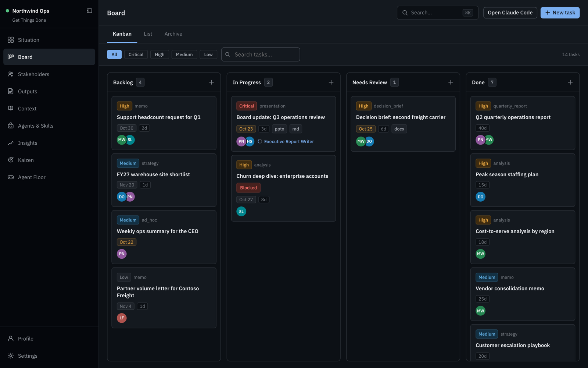Filter tasks by High priority
This screenshot has height=368, width=588.
tap(159, 54)
